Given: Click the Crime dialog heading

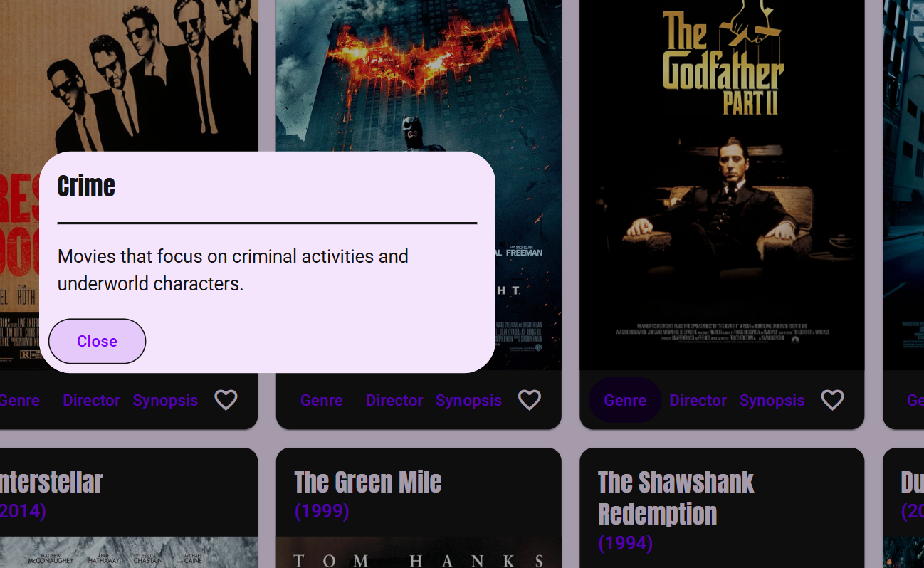Looking at the screenshot, I should pos(86,186).
